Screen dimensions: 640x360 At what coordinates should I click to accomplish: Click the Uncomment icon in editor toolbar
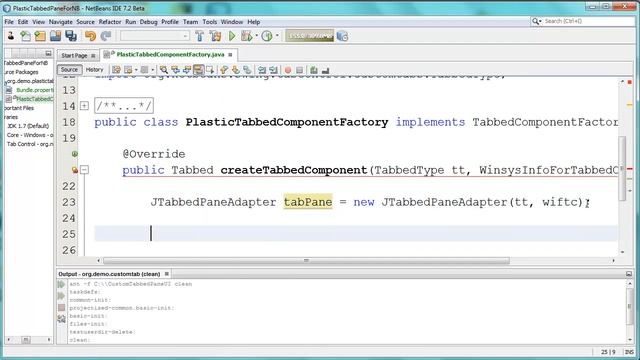point(325,70)
